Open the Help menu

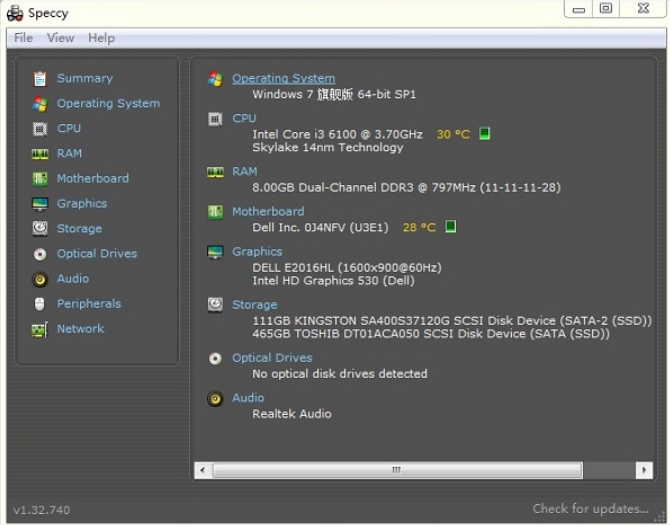tap(101, 38)
